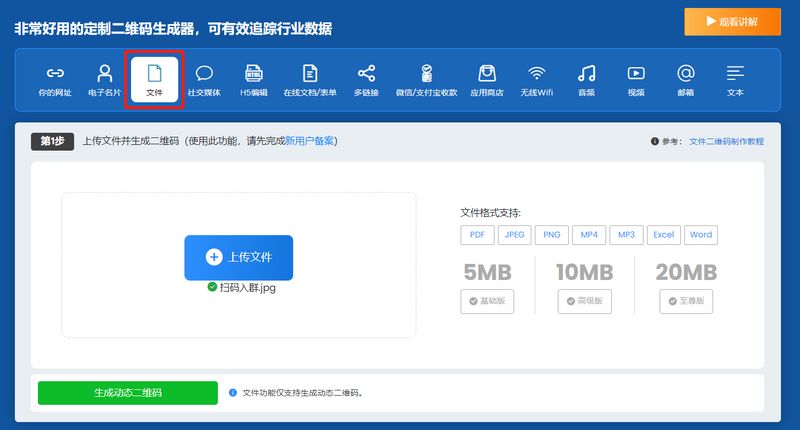Select the 高级版 10MB plan option
Screen dimensions: 800x430
[x=584, y=301]
